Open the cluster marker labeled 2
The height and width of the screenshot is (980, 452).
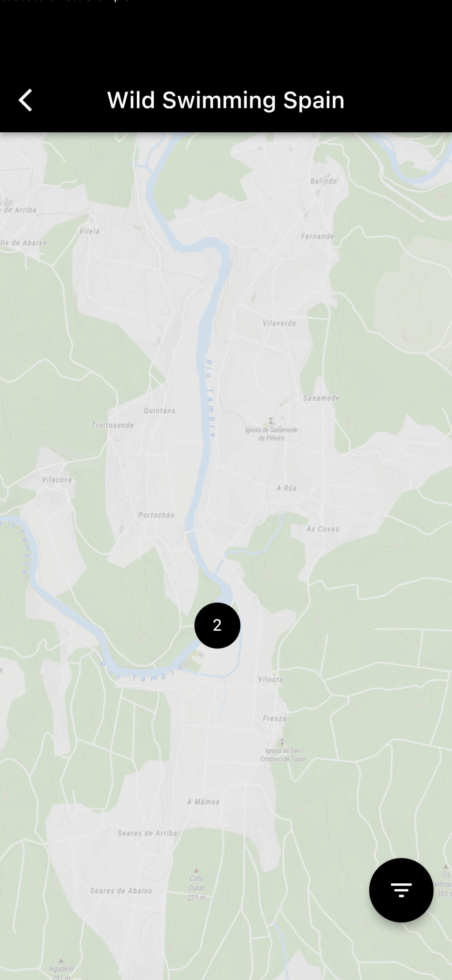[x=217, y=625]
